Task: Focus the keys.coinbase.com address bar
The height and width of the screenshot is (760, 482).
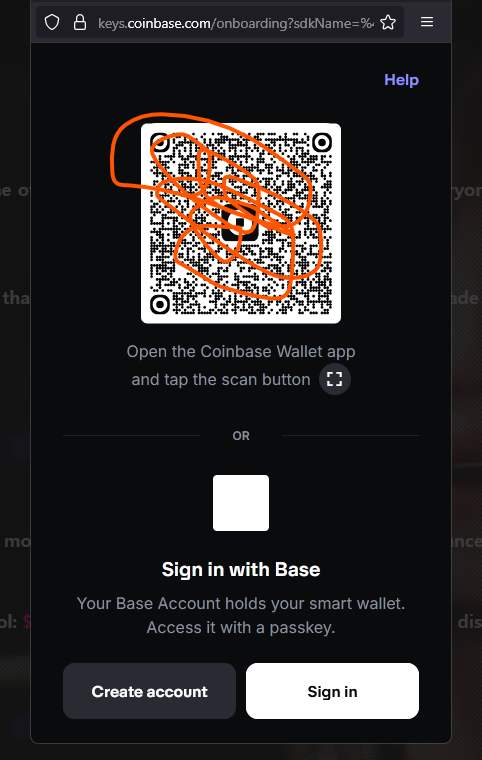Action: coord(236,23)
